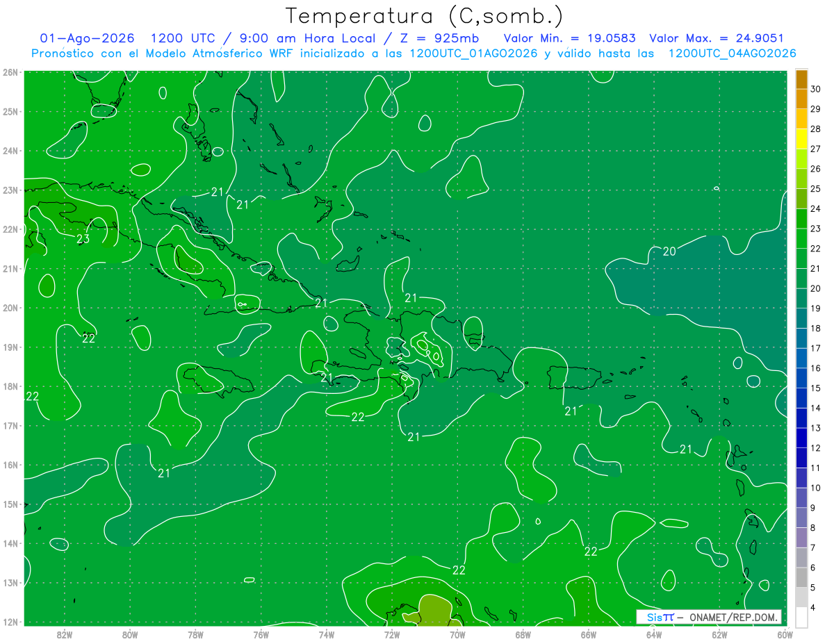Screen dimensions: 834x644
Task: Click the '17N' latitude axis label
Action: (10, 425)
